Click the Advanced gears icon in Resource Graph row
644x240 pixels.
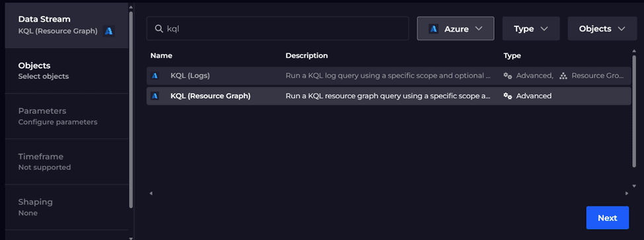pyautogui.click(x=508, y=96)
